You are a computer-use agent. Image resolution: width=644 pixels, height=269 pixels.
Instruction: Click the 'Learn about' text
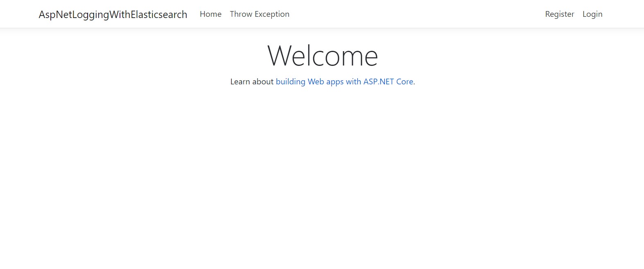click(252, 81)
